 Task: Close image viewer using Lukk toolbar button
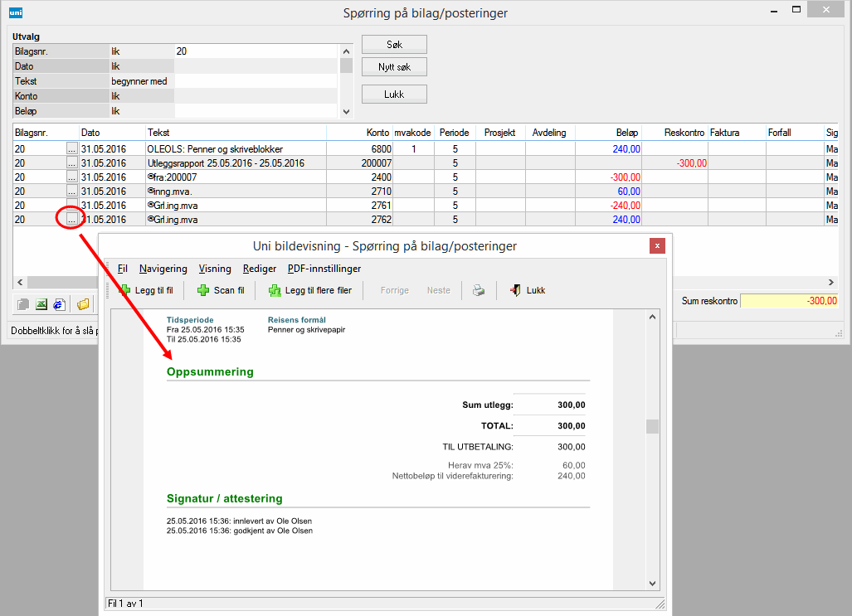click(528, 290)
